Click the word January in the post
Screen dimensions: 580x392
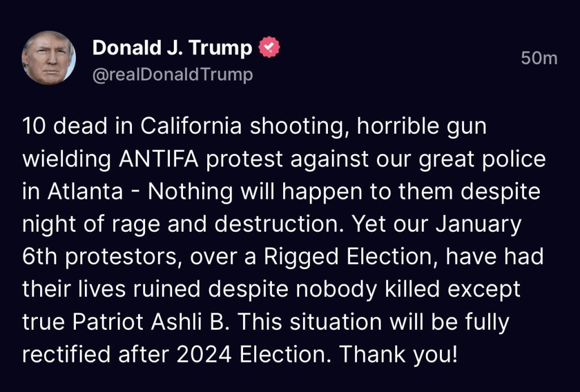click(479, 224)
